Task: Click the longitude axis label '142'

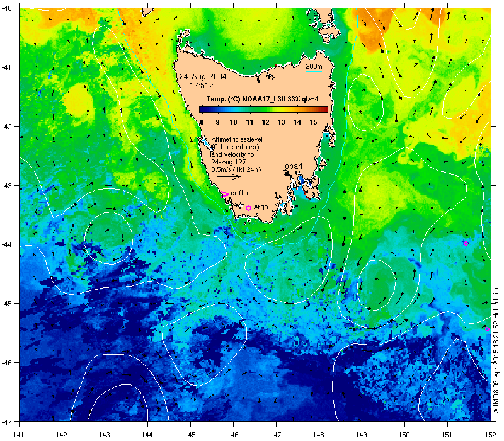Action: (62, 435)
